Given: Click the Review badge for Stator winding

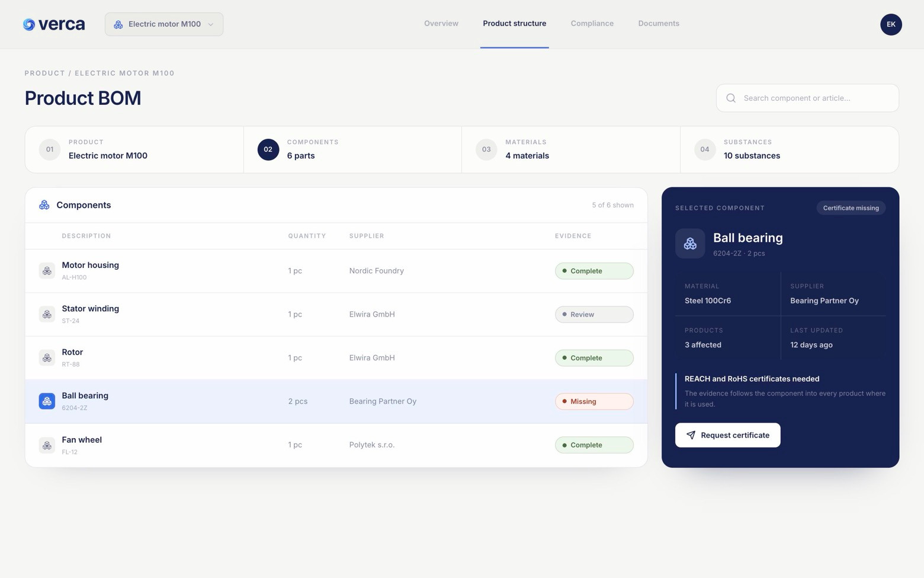Looking at the screenshot, I should (594, 314).
